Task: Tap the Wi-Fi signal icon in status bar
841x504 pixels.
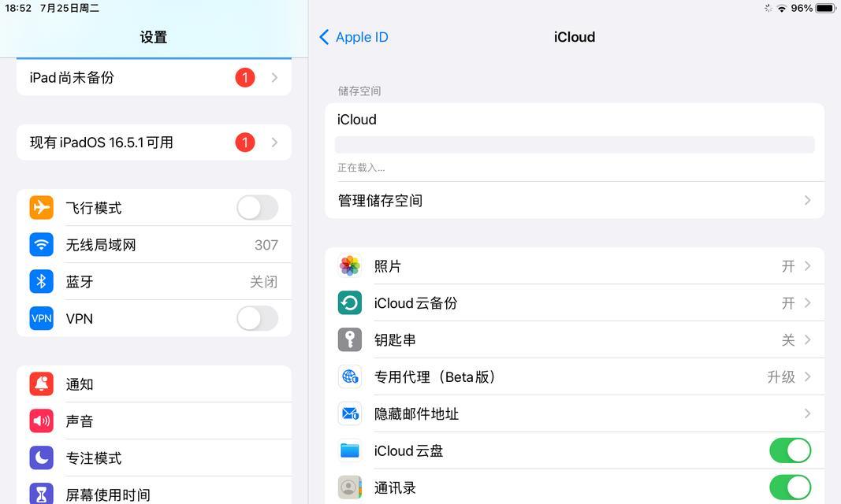Action: (x=782, y=8)
